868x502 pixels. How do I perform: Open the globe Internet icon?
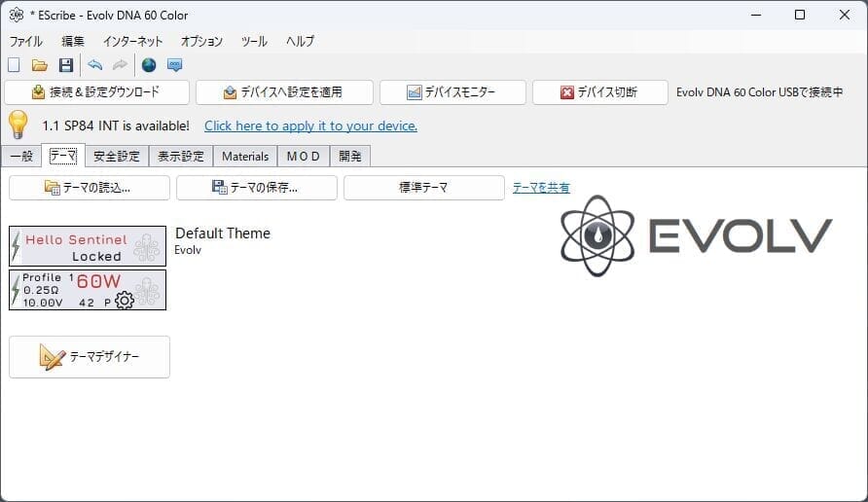coord(148,65)
